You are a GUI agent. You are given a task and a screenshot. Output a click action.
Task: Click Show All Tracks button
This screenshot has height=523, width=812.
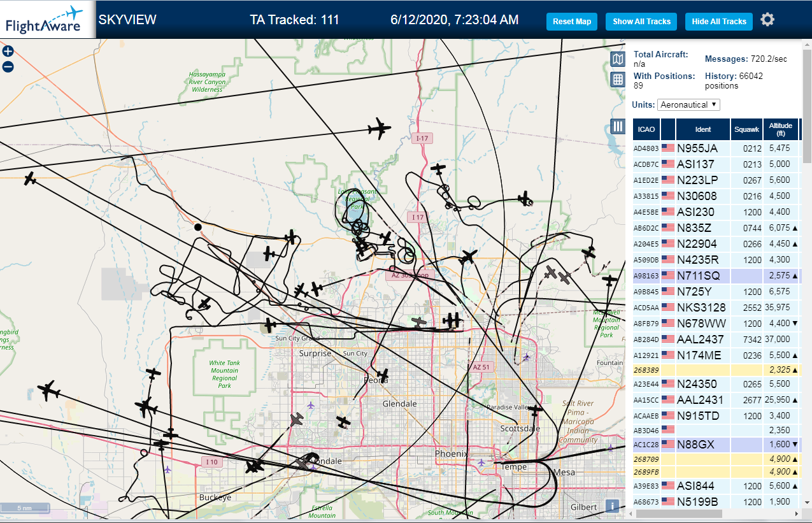tap(641, 22)
